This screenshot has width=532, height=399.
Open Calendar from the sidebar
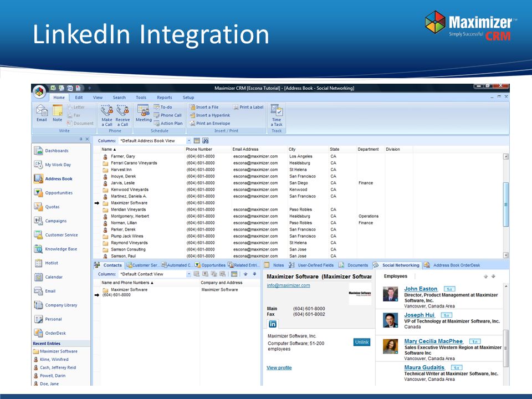tap(49, 277)
